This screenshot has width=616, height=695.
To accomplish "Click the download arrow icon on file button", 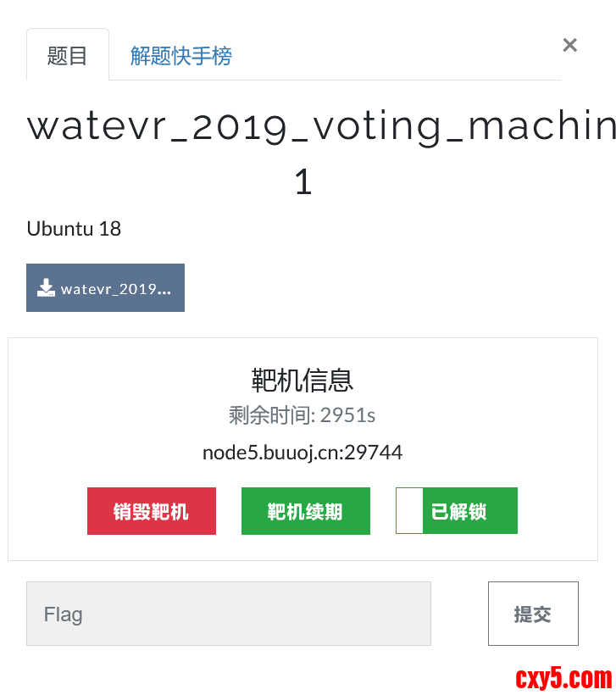I will point(46,288).
